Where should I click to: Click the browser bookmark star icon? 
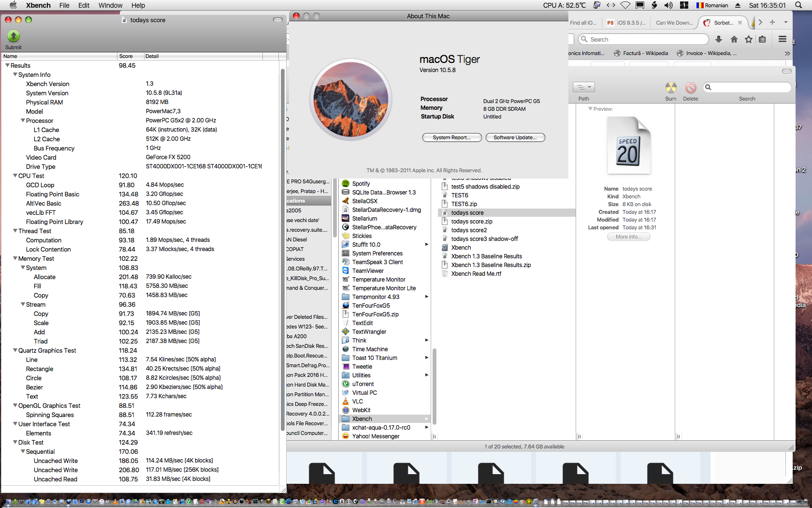click(x=749, y=39)
